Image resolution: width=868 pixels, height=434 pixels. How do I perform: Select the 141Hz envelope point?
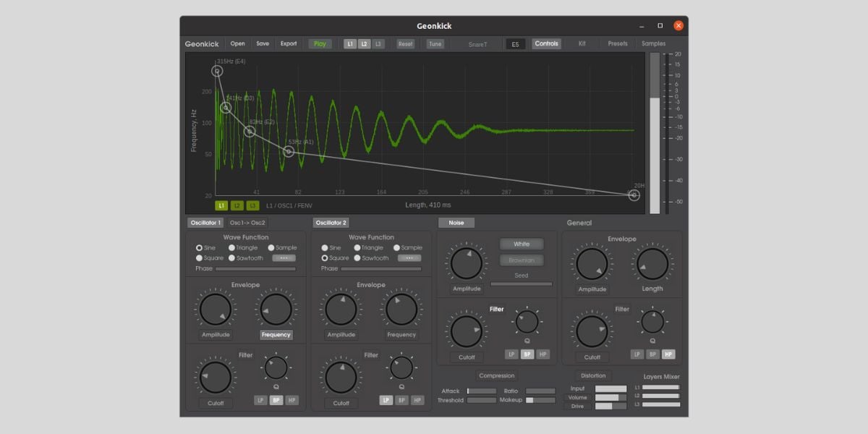pos(226,108)
